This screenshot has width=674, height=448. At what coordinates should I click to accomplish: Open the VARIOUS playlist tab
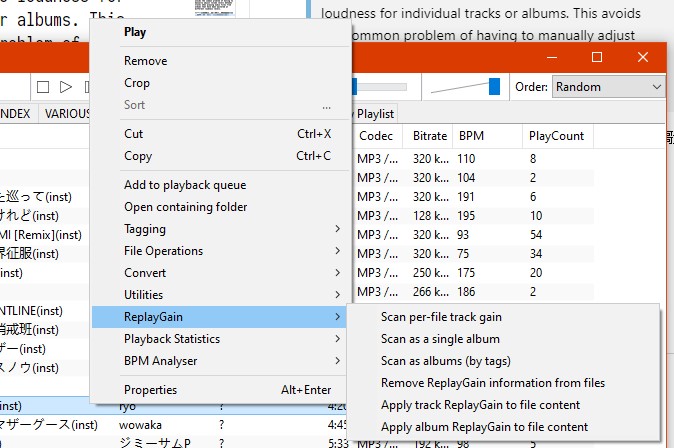[64, 114]
